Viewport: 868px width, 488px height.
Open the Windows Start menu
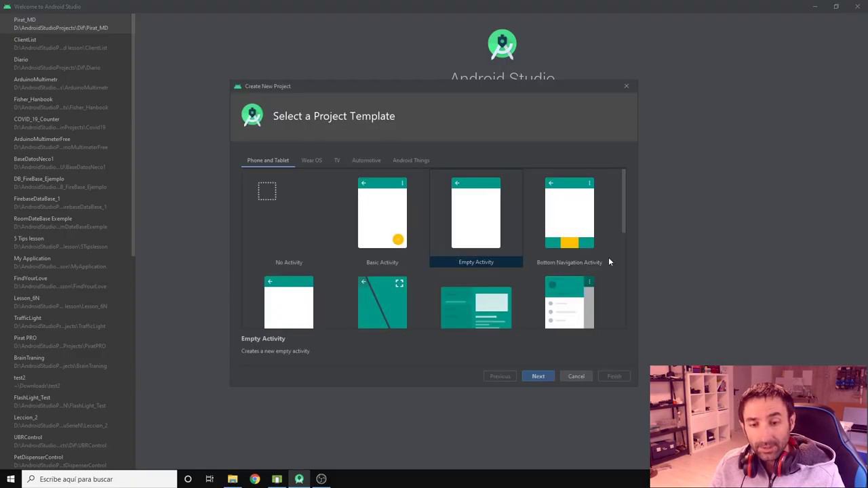[x=10, y=479]
